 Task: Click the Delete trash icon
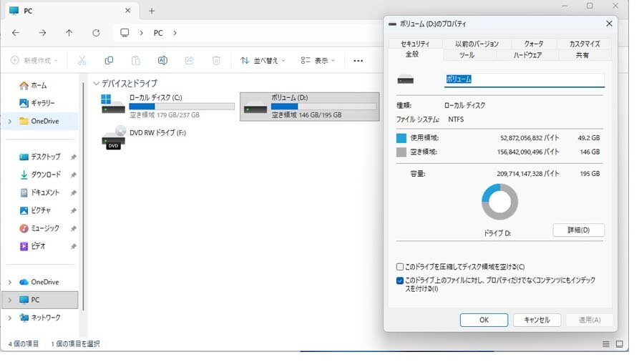click(216, 60)
